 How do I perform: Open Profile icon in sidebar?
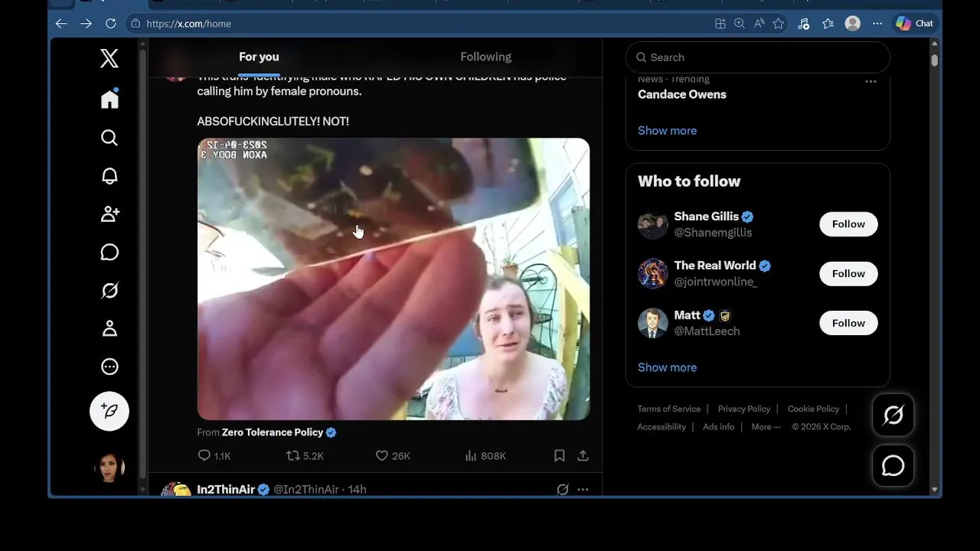click(109, 329)
